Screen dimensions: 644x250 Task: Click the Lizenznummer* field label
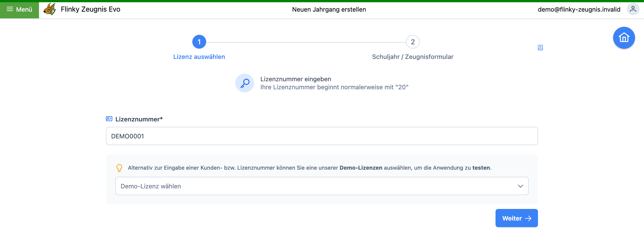(139, 119)
